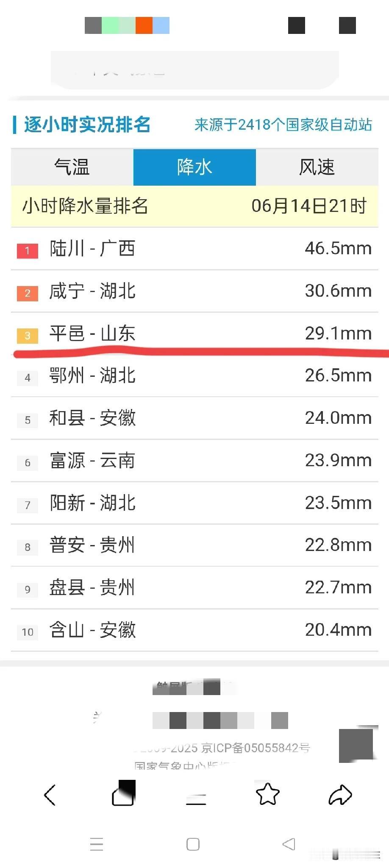Screen dimensions: 389x868
Task: Switch to the 气温 tab
Action: [x=72, y=167]
